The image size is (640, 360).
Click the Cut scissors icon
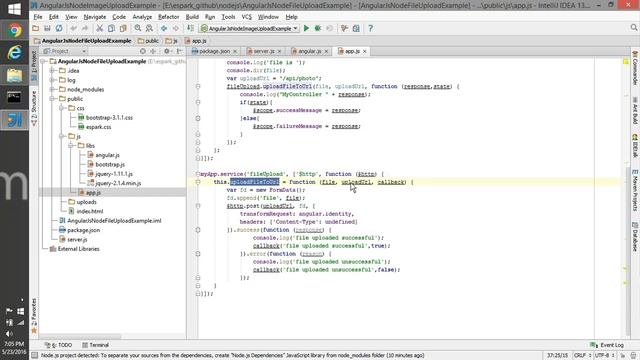tap(99, 28)
